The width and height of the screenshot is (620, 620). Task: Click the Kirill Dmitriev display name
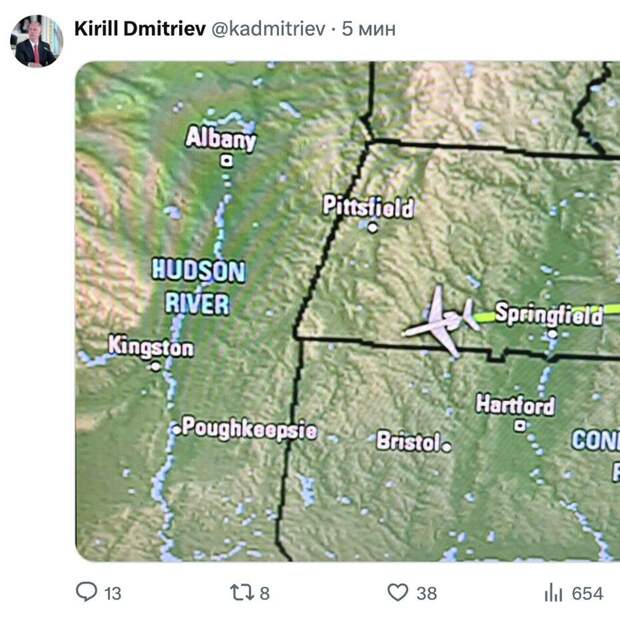coord(139,29)
